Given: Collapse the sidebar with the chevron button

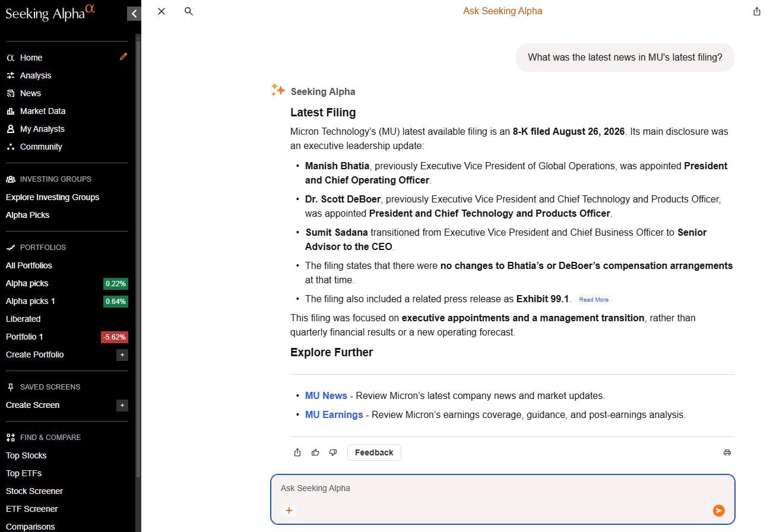Looking at the screenshot, I should click(134, 13).
